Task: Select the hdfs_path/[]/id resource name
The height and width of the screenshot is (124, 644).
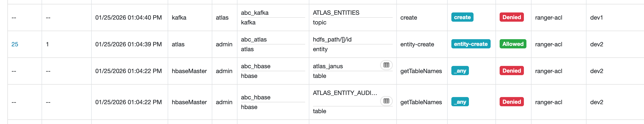Action: pyautogui.click(x=332, y=39)
